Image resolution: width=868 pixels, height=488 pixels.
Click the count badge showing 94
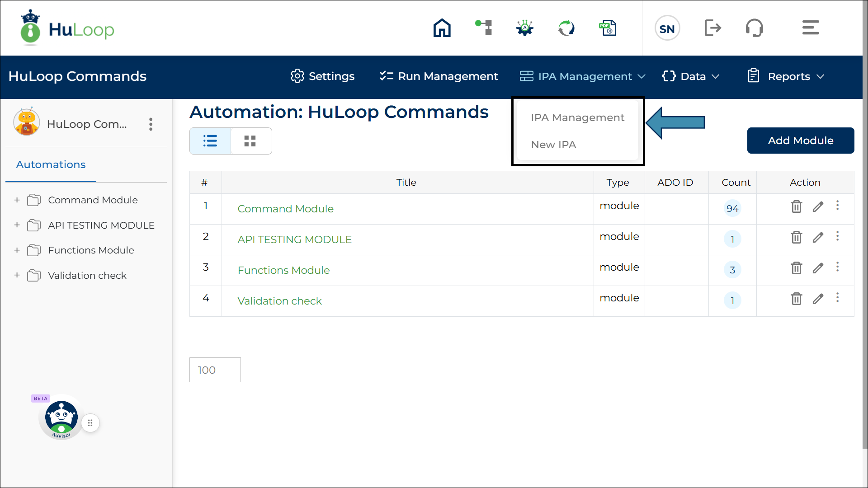pyautogui.click(x=732, y=208)
